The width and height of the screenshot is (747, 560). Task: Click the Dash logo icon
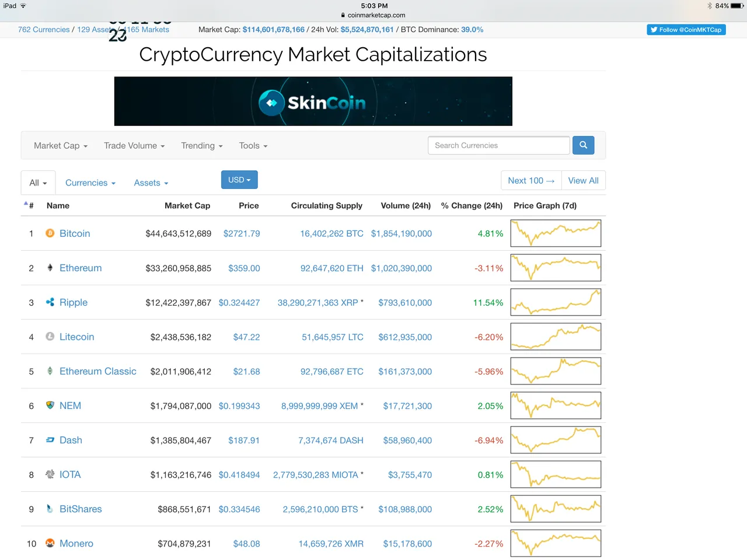tap(50, 440)
